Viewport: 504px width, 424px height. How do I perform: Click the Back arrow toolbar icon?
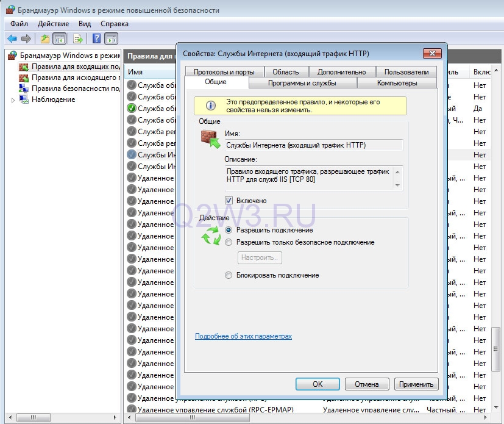point(12,39)
